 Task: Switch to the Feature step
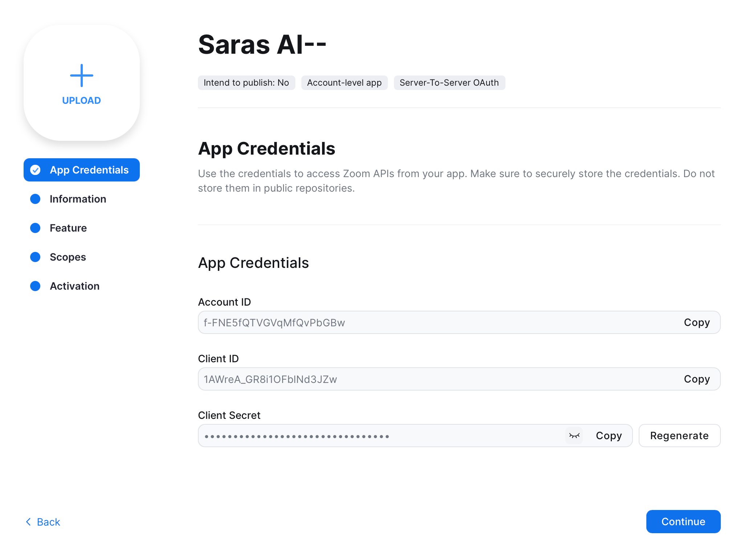click(x=68, y=228)
